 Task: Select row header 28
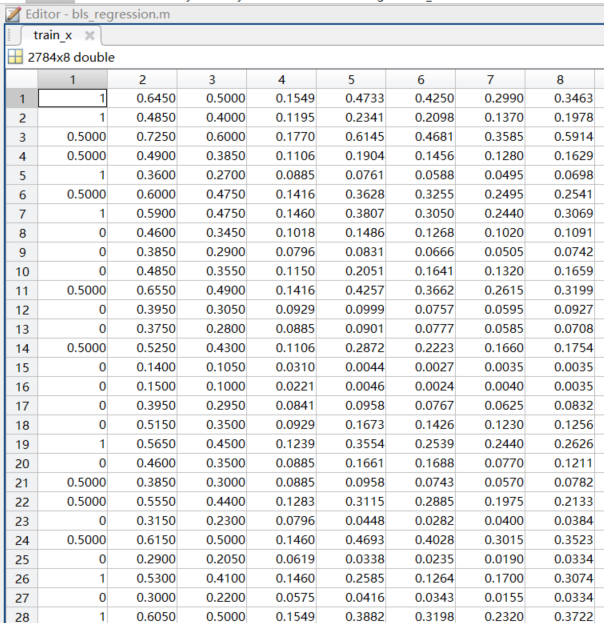coord(22,617)
